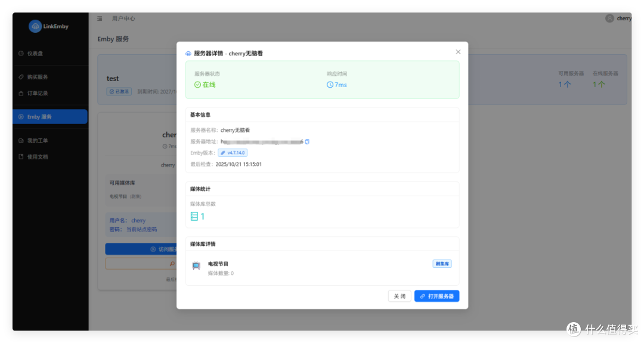Click the 当前站点密码 password text

(x=141, y=230)
